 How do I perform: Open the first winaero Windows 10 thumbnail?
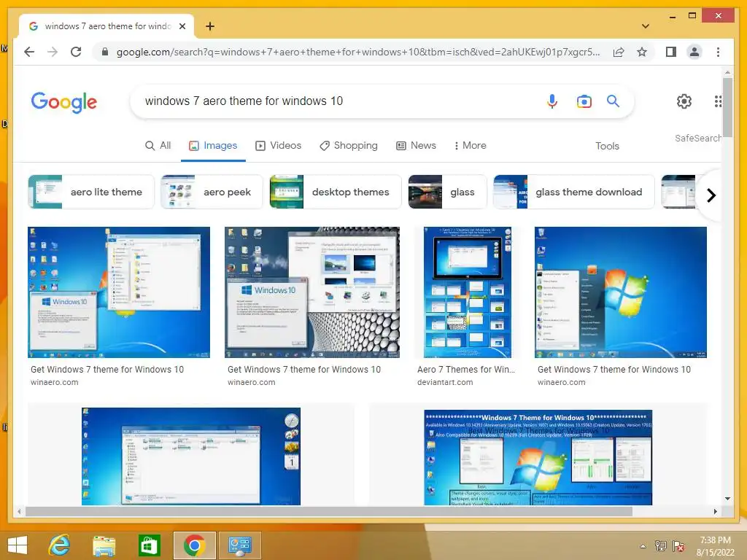point(119,292)
